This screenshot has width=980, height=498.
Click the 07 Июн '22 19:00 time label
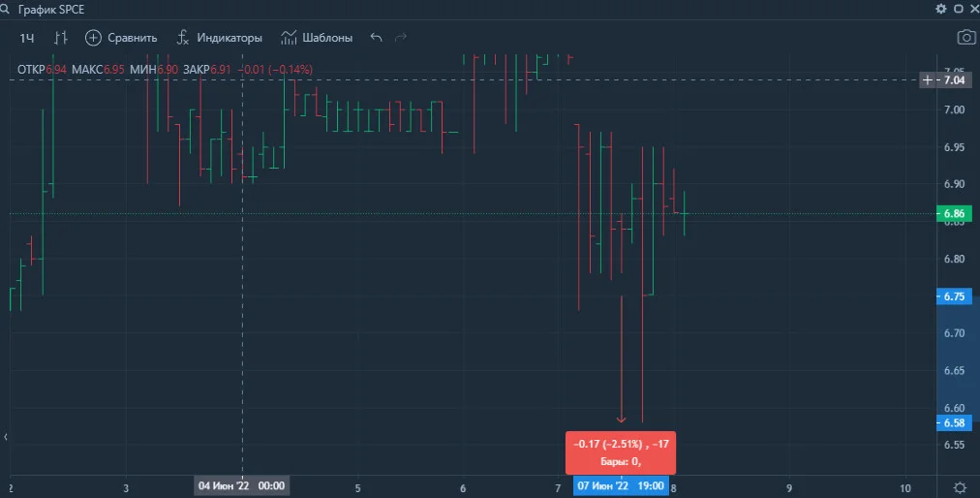pyautogui.click(x=621, y=485)
